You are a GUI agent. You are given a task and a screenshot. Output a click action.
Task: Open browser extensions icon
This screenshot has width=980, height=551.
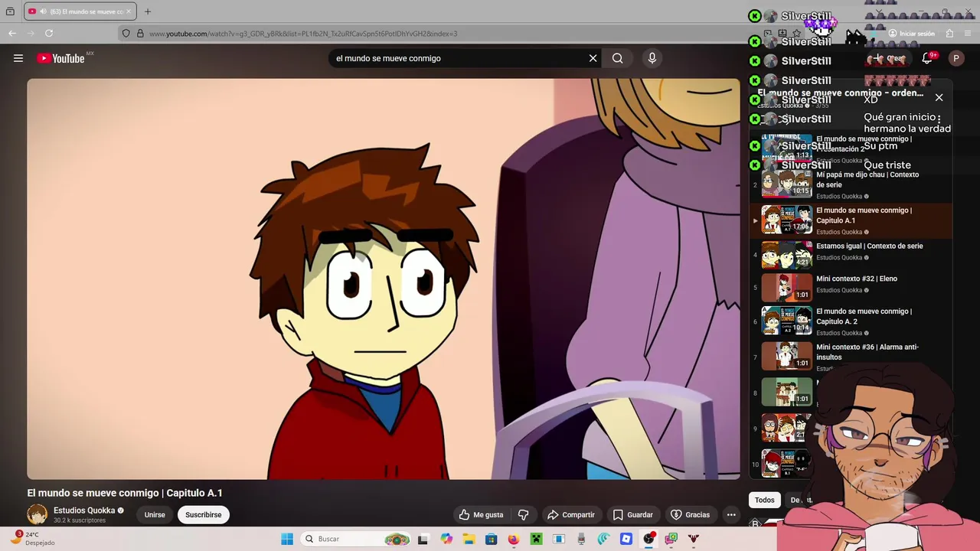point(949,34)
